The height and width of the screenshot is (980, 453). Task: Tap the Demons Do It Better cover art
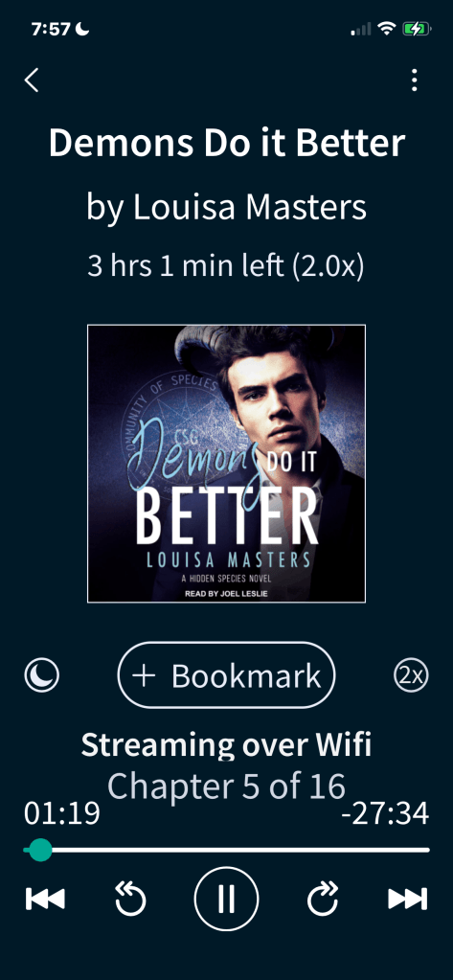tap(226, 464)
